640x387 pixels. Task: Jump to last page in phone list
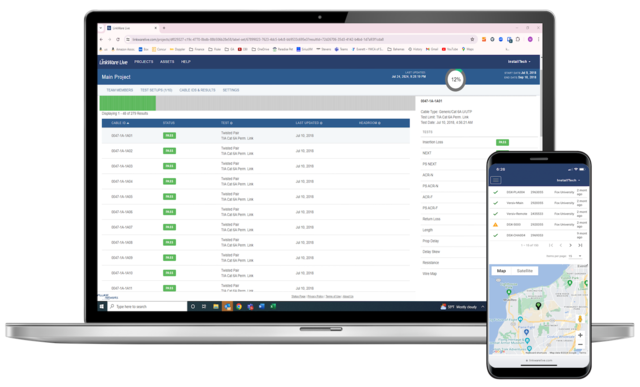tap(580, 245)
